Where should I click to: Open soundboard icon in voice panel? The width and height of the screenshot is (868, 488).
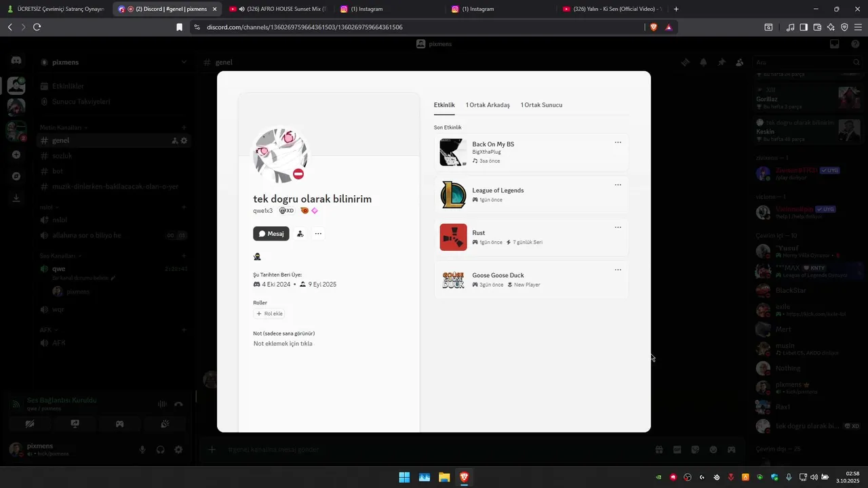165,424
